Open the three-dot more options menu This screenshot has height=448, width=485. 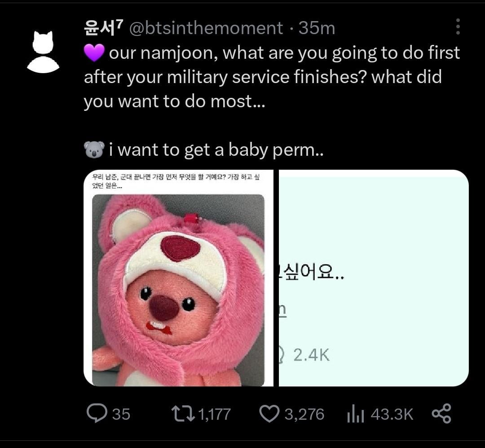tap(458, 27)
